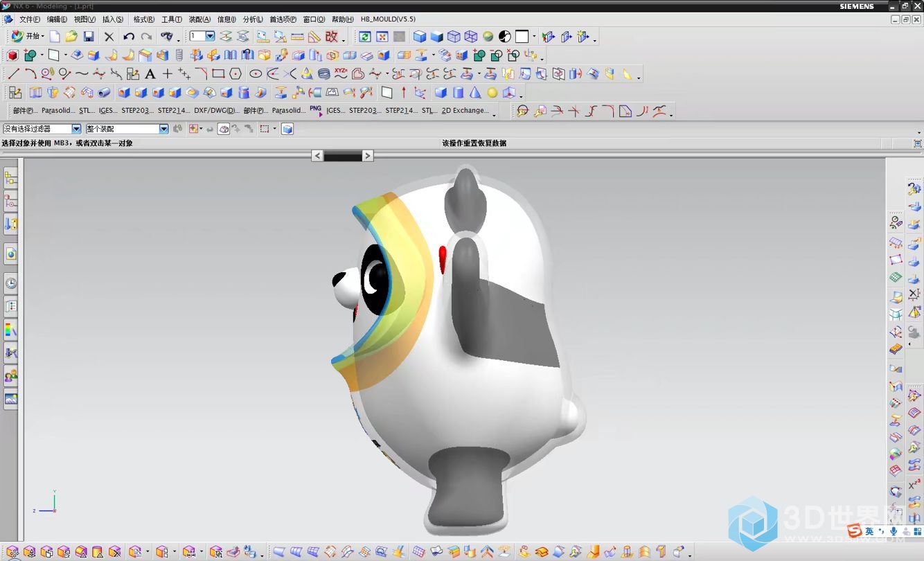Click the first IGES button
924x561 pixels.
click(108, 110)
